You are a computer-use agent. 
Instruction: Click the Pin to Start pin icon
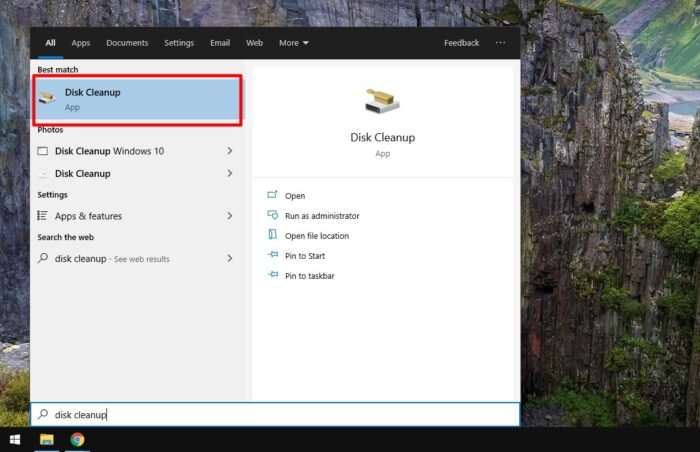[x=273, y=255]
